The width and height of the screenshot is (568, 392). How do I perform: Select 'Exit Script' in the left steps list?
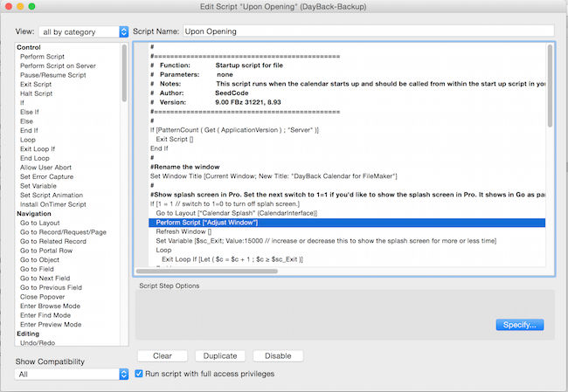[x=36, y=85]
